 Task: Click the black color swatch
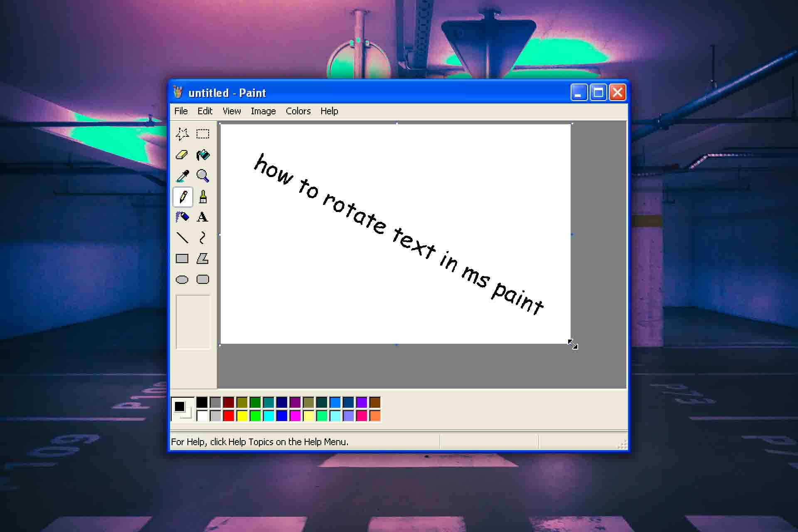pos(202,403)
